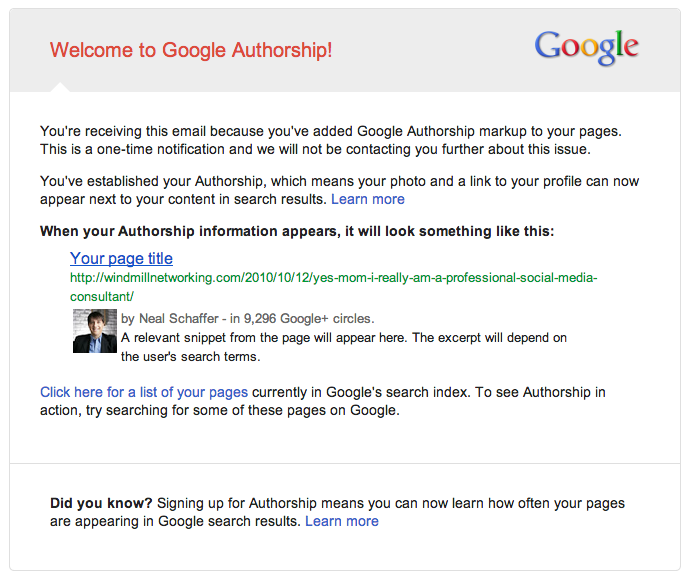Click the green windmillnetworking.com URL
Screen dimensions: 692x581
click(x=333, y=278)
